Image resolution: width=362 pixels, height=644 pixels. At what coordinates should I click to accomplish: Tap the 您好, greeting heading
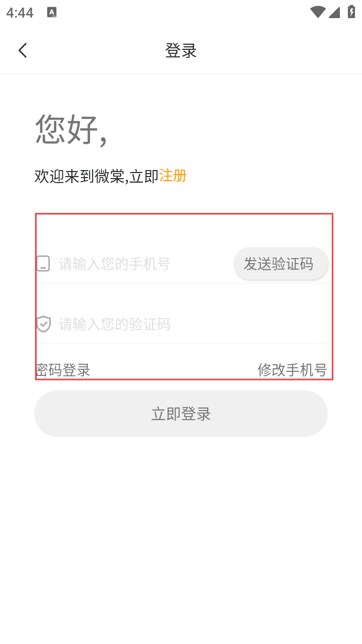click(70, 129)
